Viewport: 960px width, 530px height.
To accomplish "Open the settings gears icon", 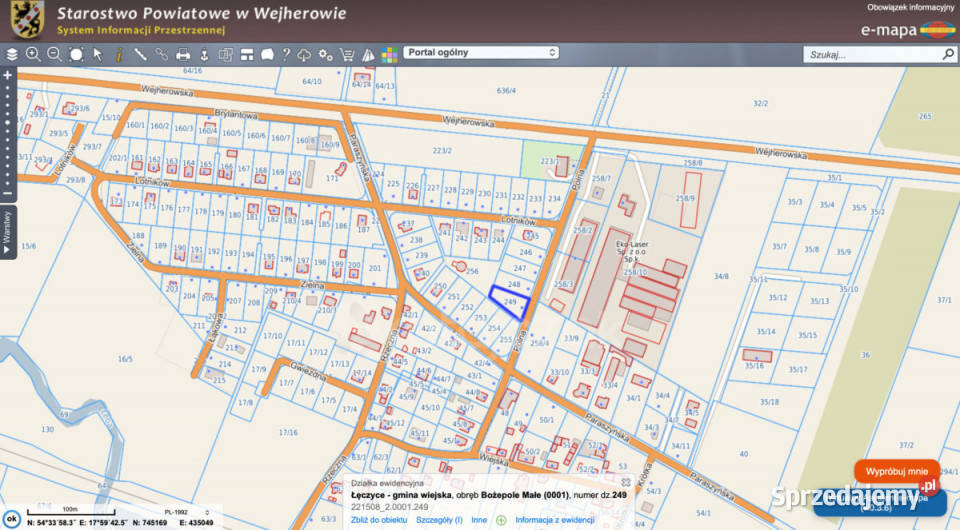I will [326, 54].
